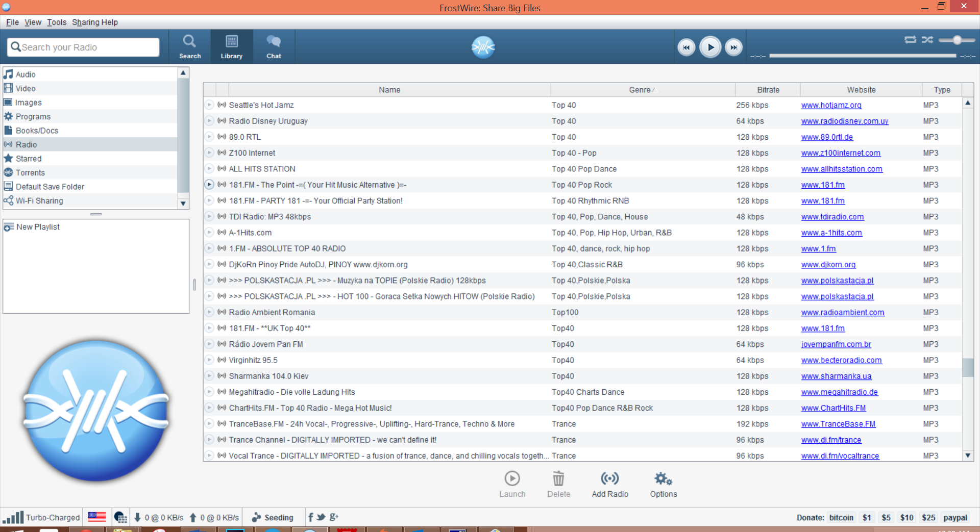Open FrostWire Facebook page icon
The width and height of the screenshot is (980, 532).
tap(310, 517)
